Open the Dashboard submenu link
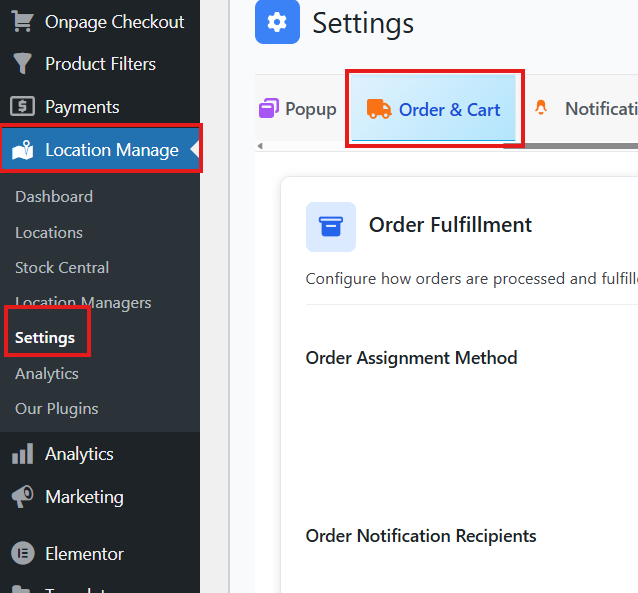 tap(54, 197)
